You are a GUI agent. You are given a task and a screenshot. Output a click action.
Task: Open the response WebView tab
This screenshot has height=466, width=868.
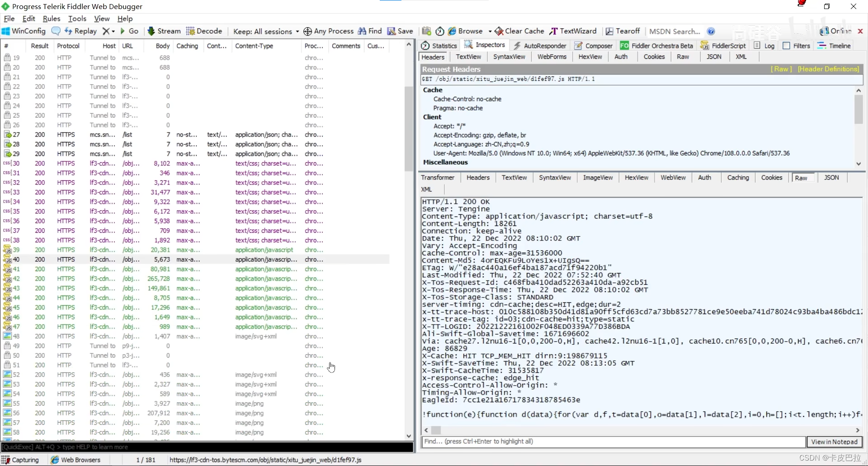(673, 178)
